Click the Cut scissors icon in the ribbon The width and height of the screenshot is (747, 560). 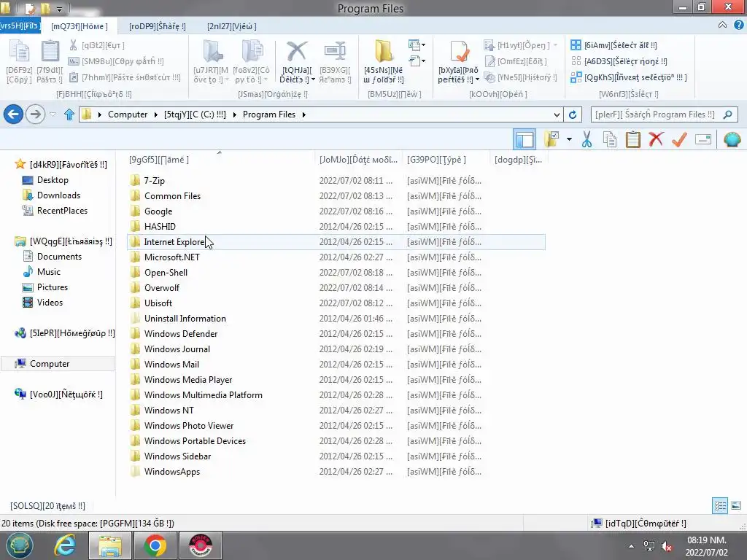click(x=73, y=45)
